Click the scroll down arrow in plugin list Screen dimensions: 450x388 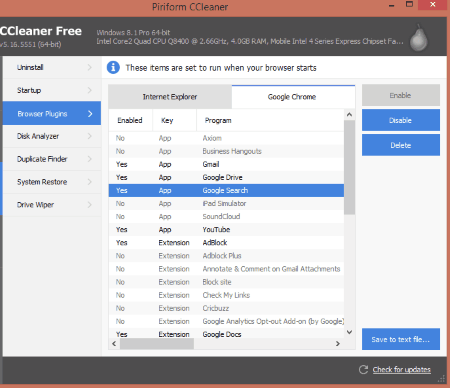[349, 332]
